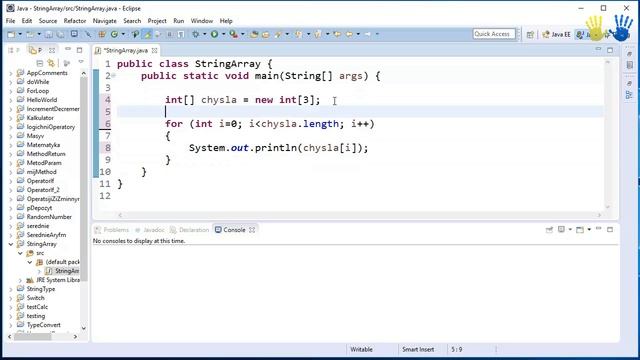Minimize the editor area
Screen dimensions: 640x360
(x=598, y=50)
